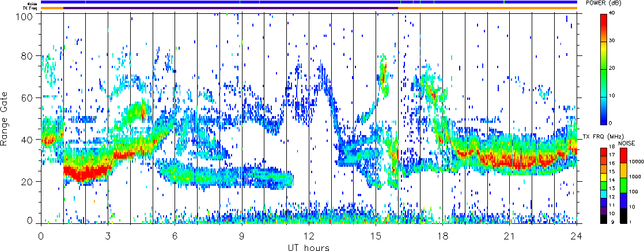The image size is (644, 251).
Task: Click the 21 tick on UT hours axis
Action: [x=510, y=236]
